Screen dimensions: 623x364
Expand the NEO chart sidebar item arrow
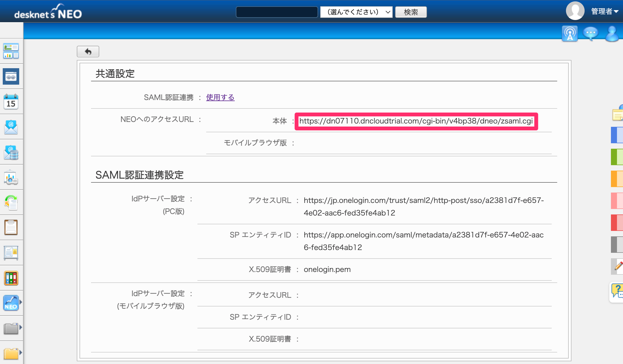(21, 302)
